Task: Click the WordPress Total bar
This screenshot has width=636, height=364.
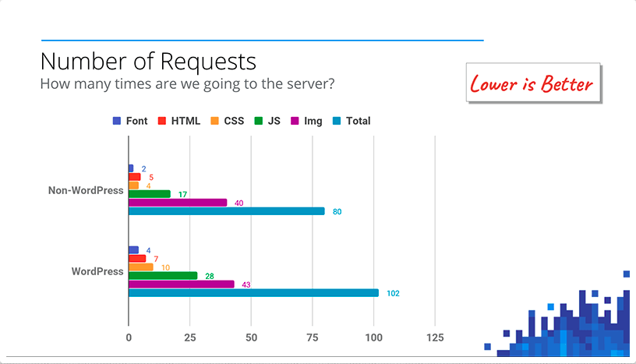Action: click(254, 292)
